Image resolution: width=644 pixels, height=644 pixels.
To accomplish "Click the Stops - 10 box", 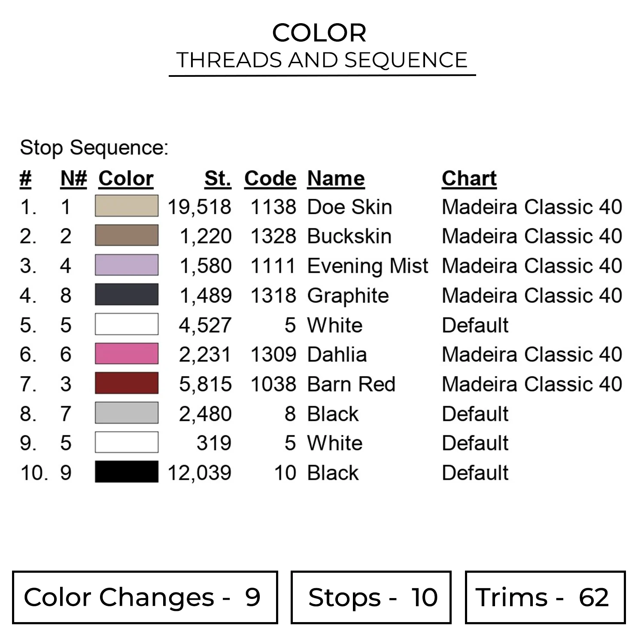I will point(371,597).
